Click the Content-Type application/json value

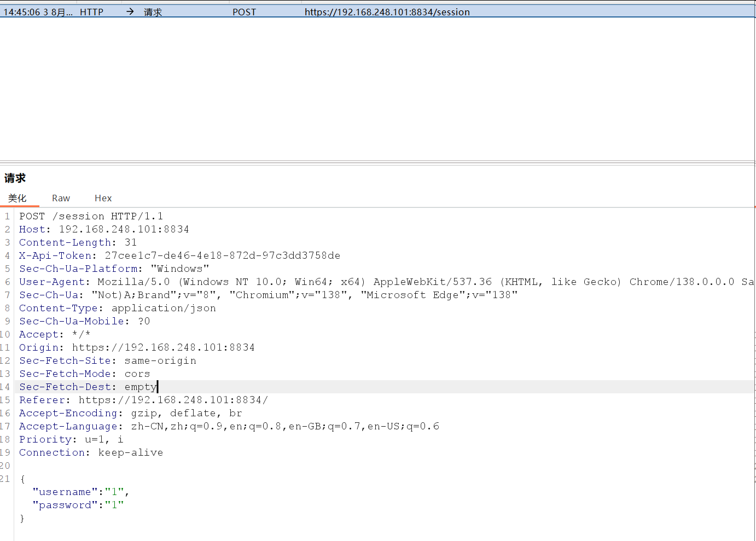(164, 308)
